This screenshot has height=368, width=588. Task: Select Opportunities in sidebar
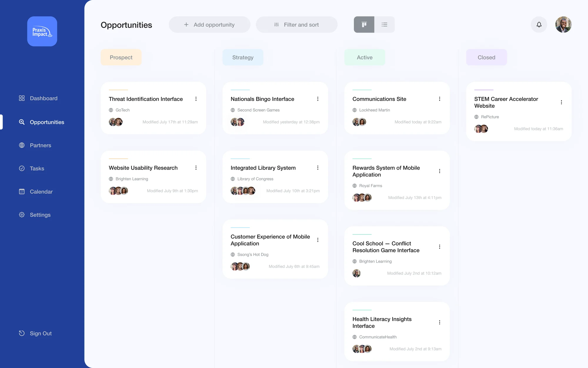(x=41, y=122)
